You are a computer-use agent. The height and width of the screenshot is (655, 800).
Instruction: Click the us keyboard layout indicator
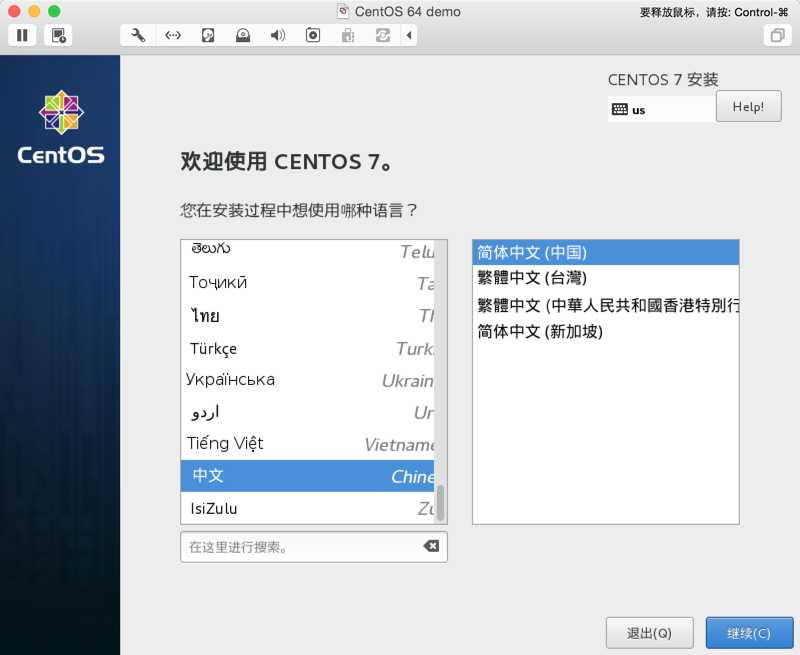(661, 109)
